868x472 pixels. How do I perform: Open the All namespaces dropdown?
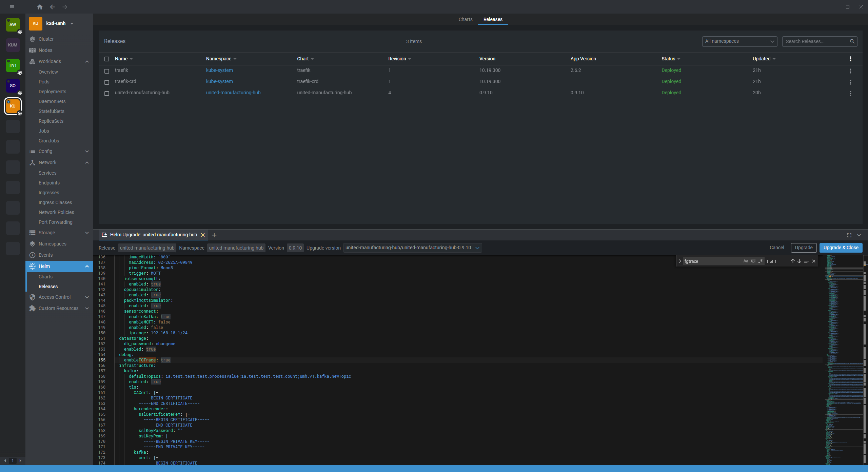(x=739, y=41)
